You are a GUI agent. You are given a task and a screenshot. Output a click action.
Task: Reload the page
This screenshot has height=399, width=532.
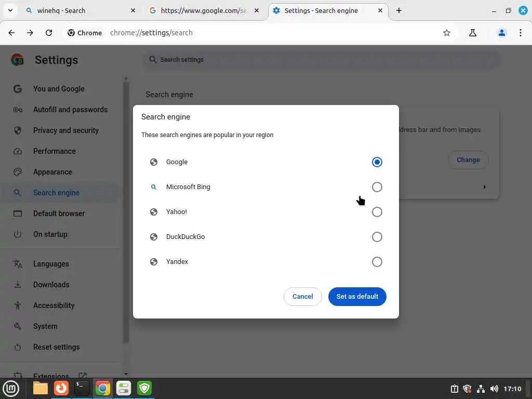click(49, 33)
